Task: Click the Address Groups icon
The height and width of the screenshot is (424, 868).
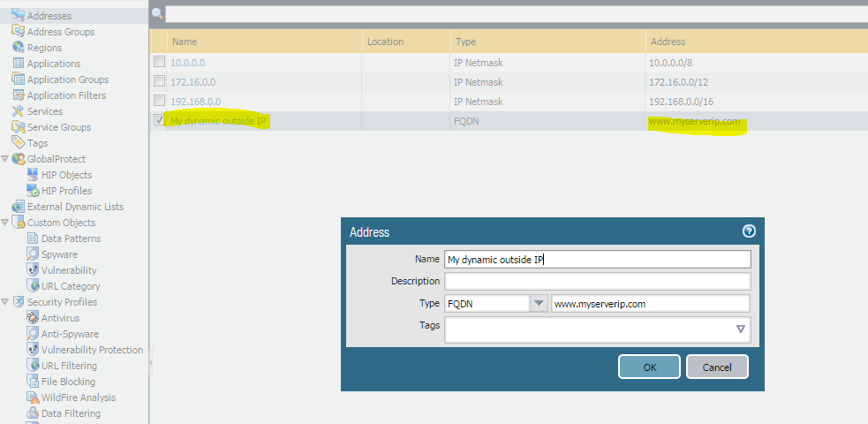Action: 19,32
